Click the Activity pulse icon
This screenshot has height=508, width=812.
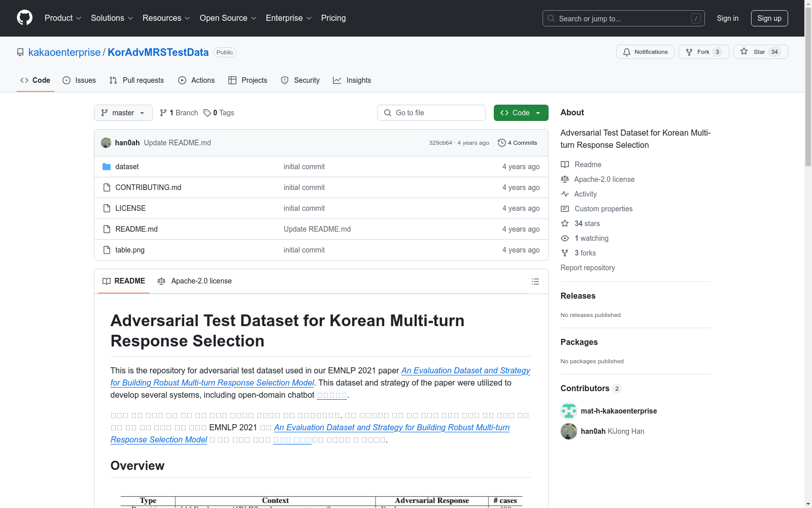(565, 194)
